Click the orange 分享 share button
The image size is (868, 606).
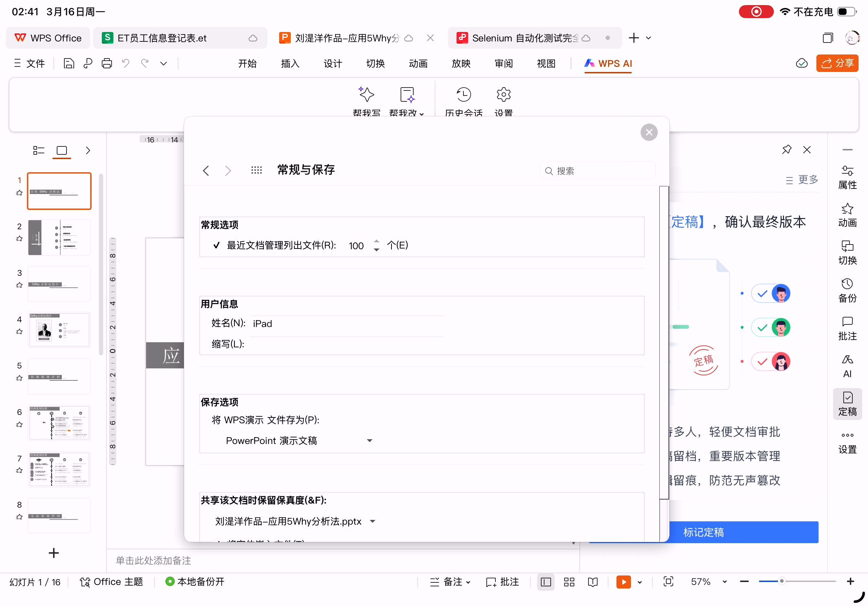tap(837, 64)
